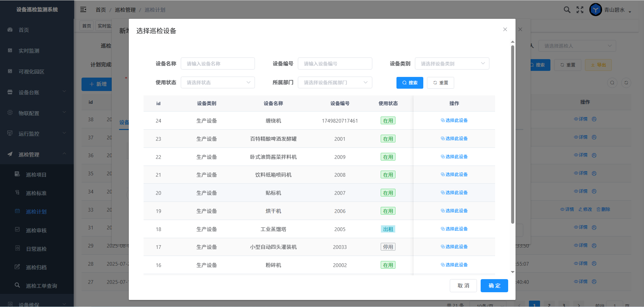The height and width of the screenshot is (307, 644).
Task: Click print icon in row 38
Action: pyautogui.click(x=594, y=119)
